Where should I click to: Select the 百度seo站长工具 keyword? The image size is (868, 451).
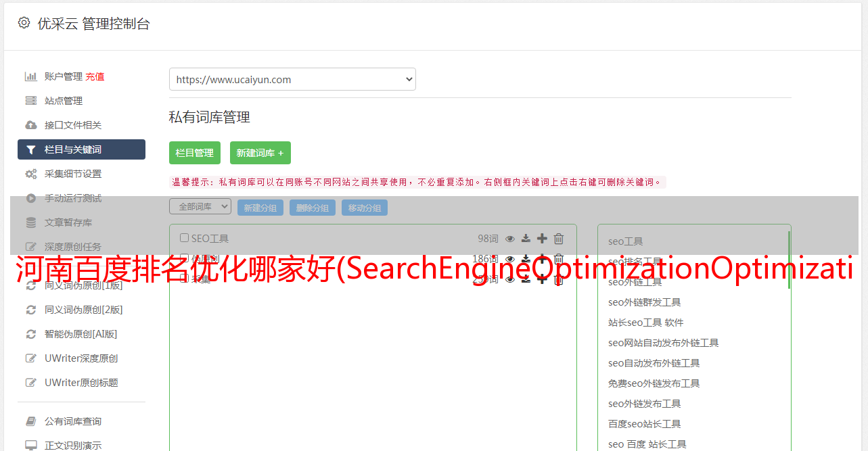point(645,424)
